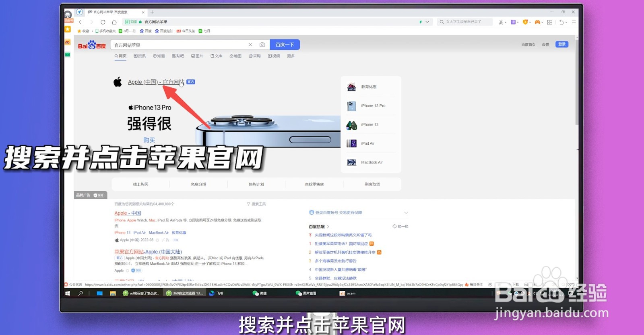Switch to the News (资讯) tab

140,56
